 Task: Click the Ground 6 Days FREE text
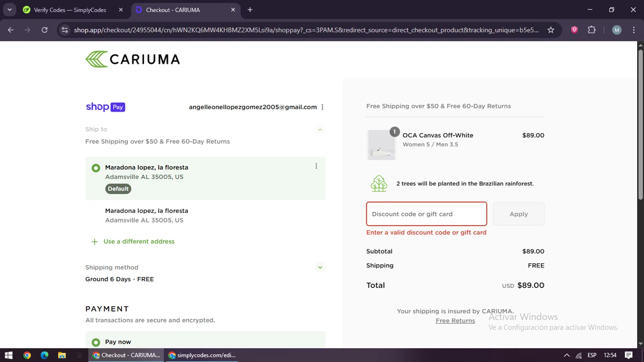tap(119, 279)
